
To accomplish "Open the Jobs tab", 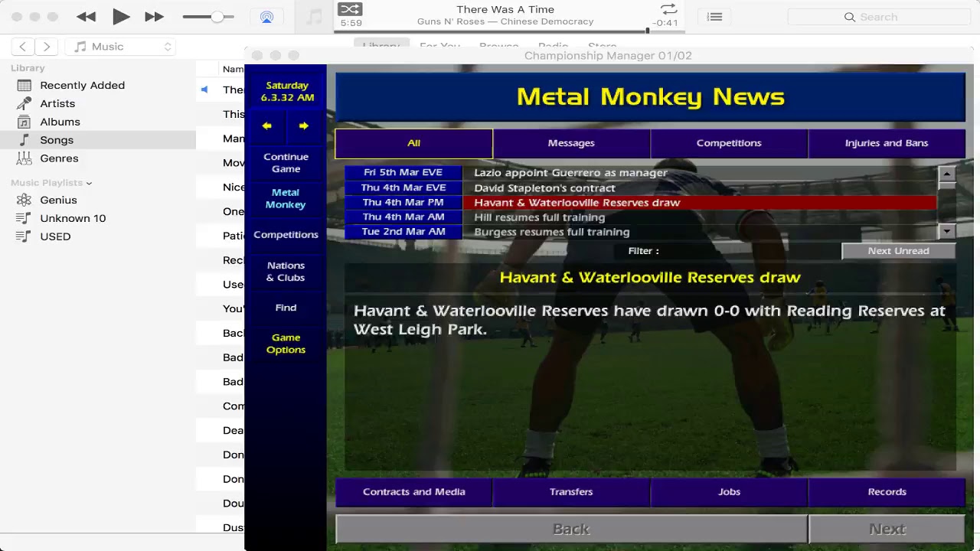I will click(729, 492).
